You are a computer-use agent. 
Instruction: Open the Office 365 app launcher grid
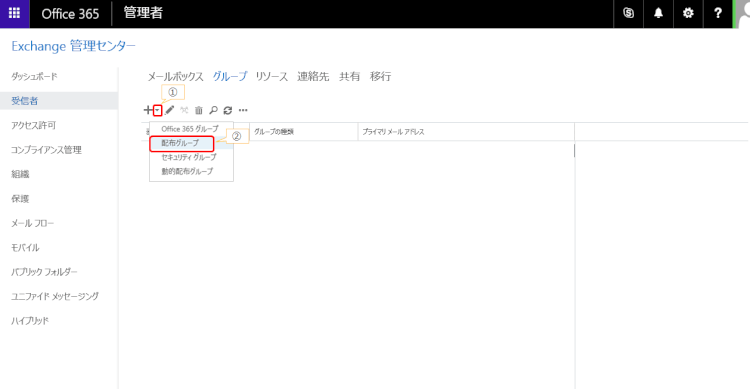[x=14, y=13]
